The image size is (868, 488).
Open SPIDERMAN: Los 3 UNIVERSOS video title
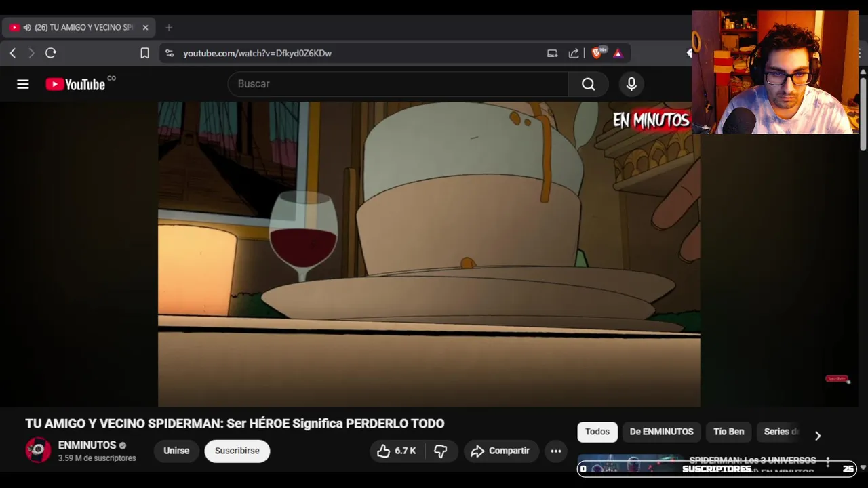pyautogui.click(x=753, y=460)
